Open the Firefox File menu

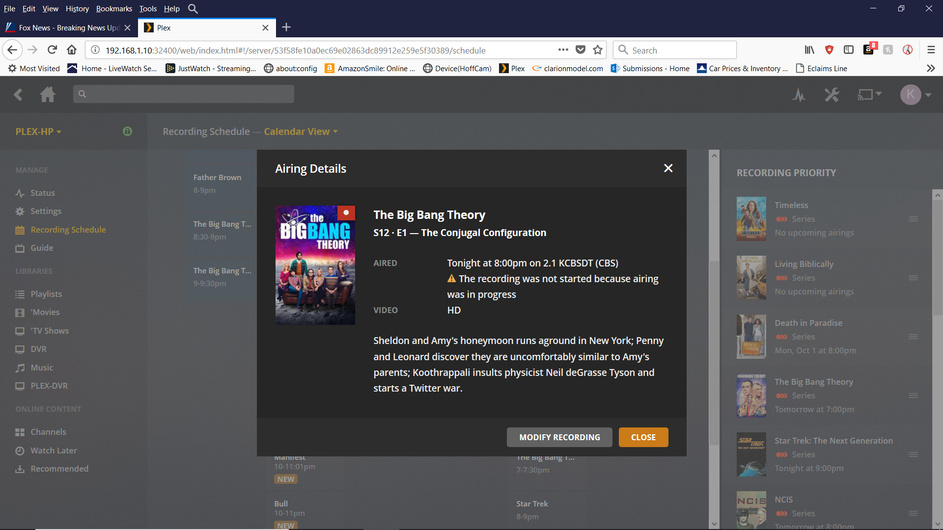tap(10, 8)
